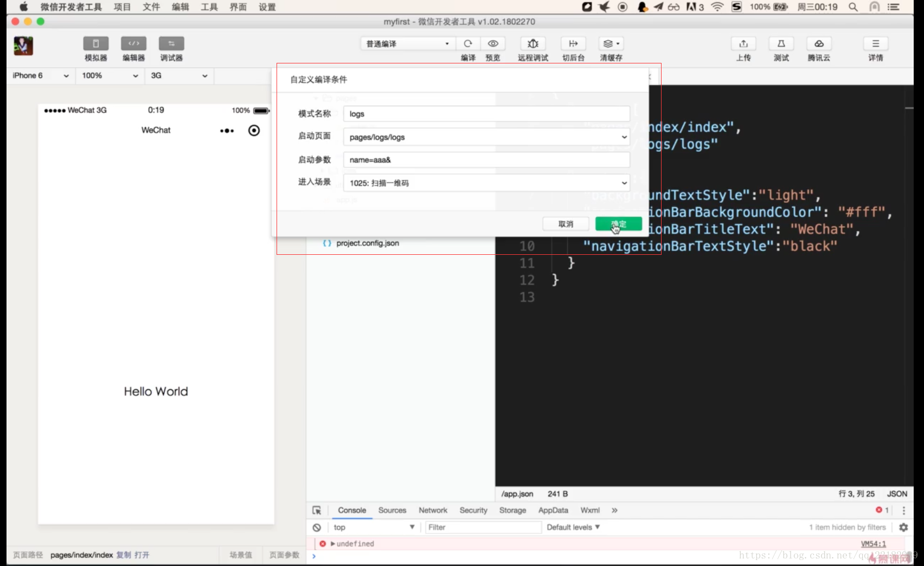Open the clear cache (清缓存) layers icon

611,43
